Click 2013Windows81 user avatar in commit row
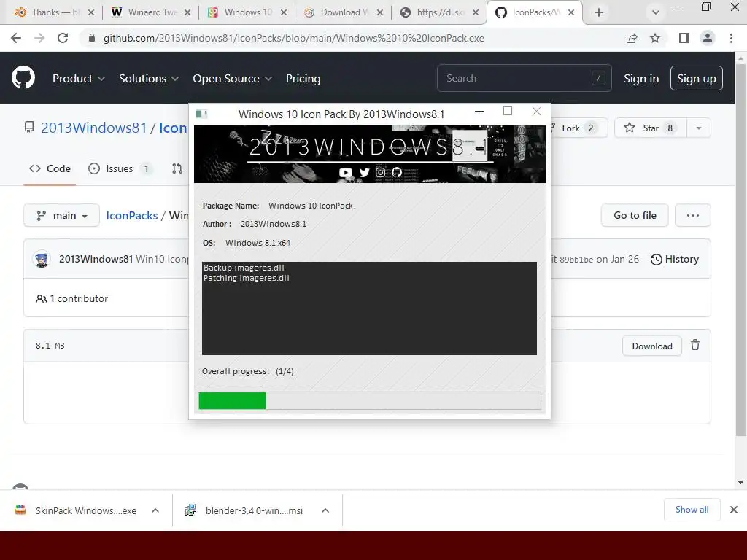This screenshot has height=560, width=747. (42, 259)
